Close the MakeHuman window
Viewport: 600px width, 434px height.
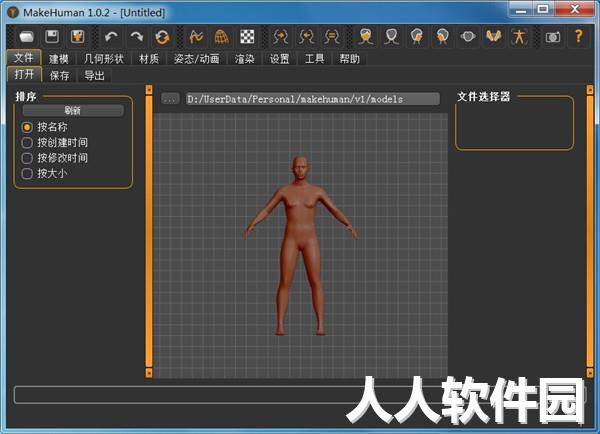[575, 10]
